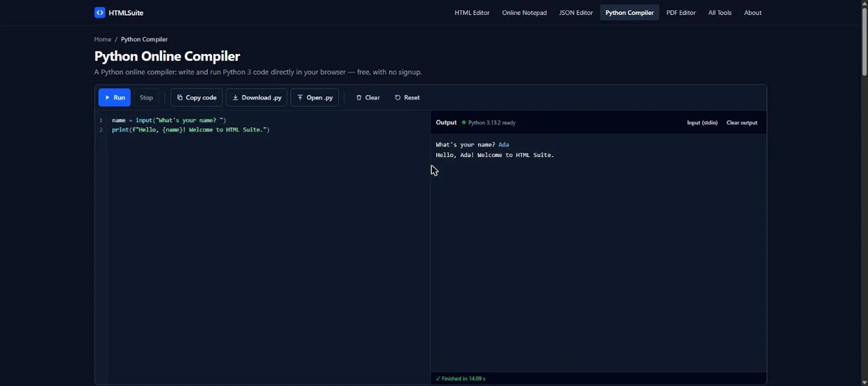The height and width of the screenshot is (386, 868).
Task: Click line number 1 in the gutter
Action: [101, 120]
